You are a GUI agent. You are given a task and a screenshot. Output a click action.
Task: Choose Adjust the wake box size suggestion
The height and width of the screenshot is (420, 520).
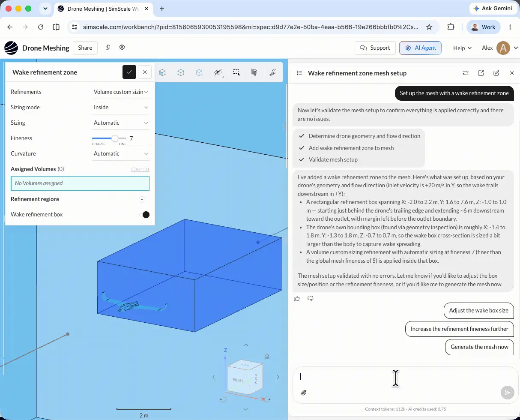479,310
